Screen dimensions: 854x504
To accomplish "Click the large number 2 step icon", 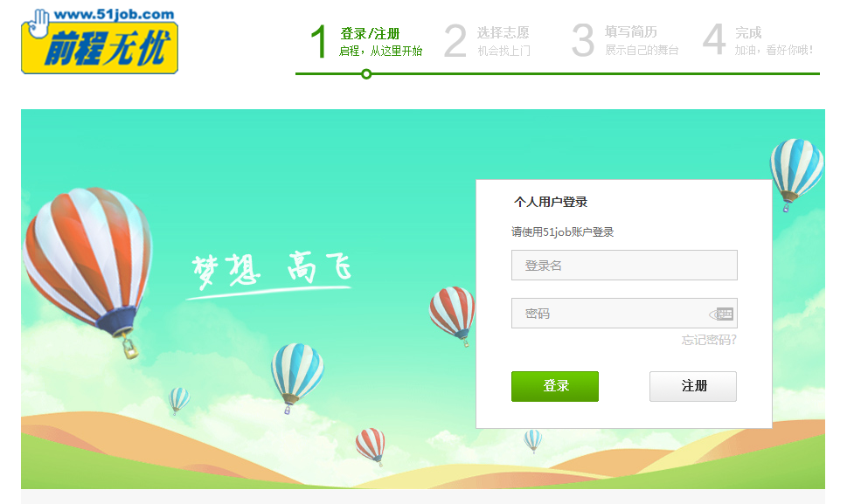I will point(455,41).
